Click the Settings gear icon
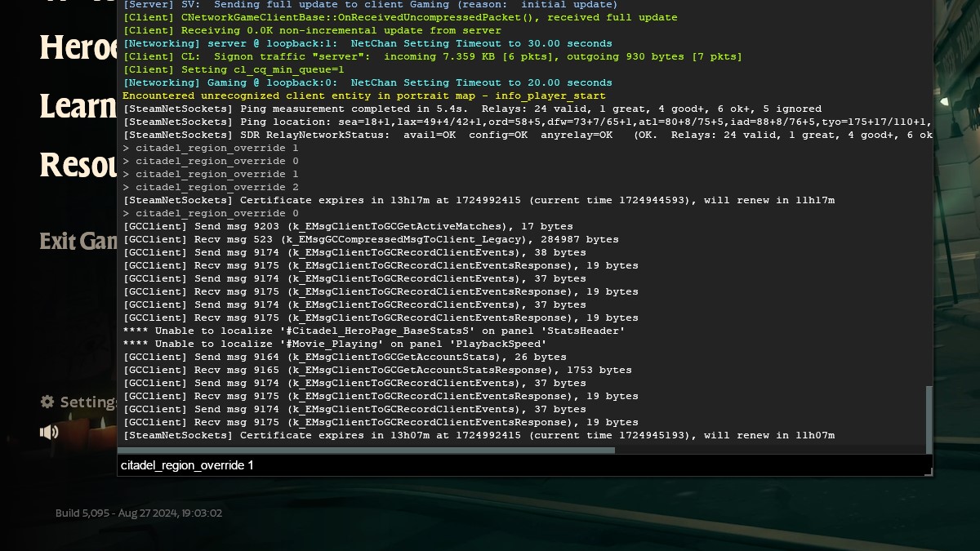 click(x=47, y=402)
